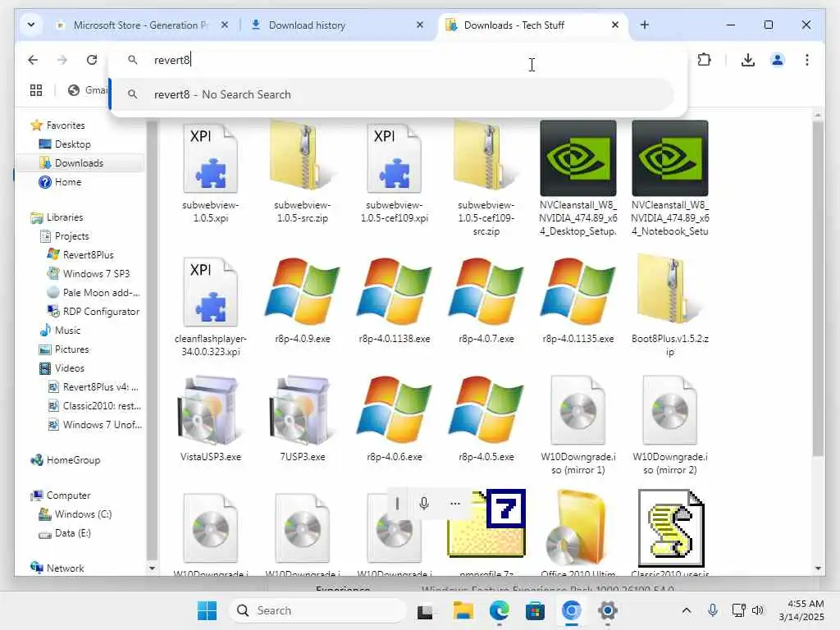This screenshot has height=630, width=840.
Task: Open 7USP3.exe installer icon
Action: [x=302, y=412]
